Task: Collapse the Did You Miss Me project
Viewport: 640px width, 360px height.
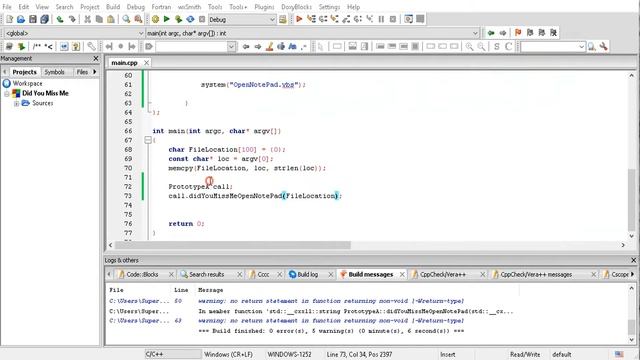Action: pyautogui.click(x=7, y=93)
